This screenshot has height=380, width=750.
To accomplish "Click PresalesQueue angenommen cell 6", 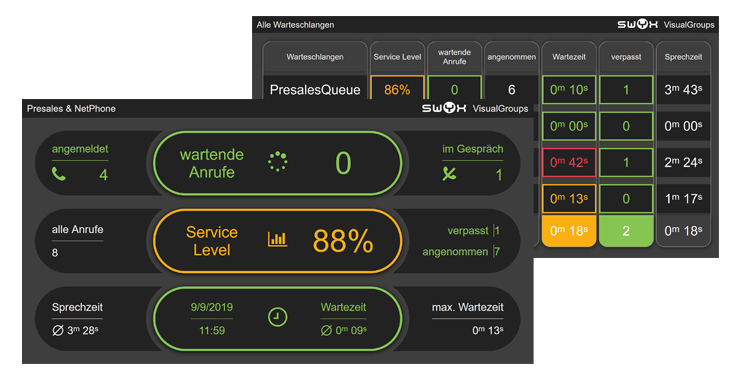I will (512, 89).
